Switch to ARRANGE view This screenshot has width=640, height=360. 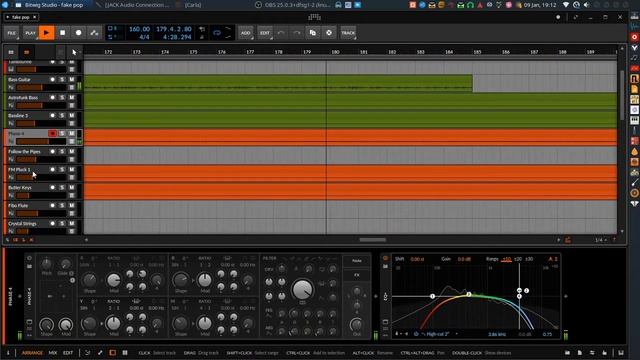(x=32, y=353)
